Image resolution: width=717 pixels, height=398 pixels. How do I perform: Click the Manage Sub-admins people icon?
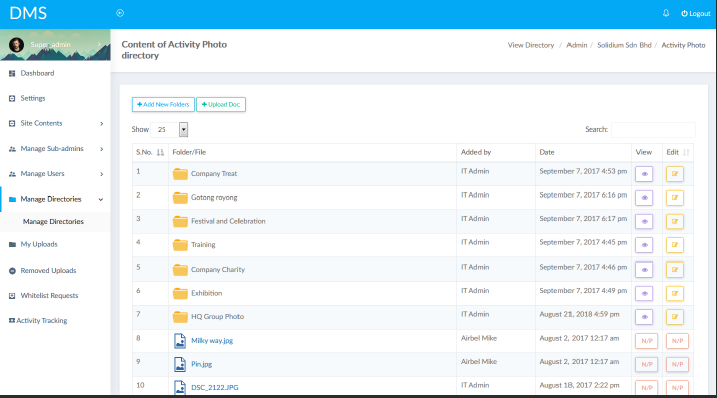pyautogui.click(x=12, y=149)
